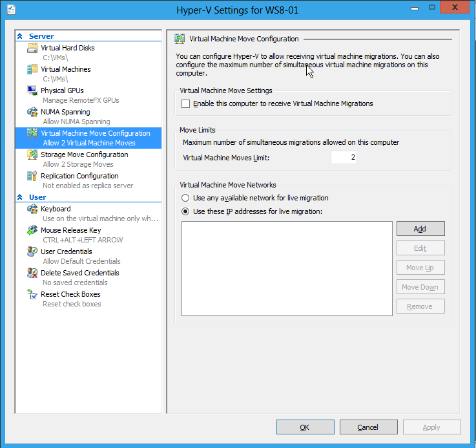Image resolution: width=476 pixels, height=448 pixels.
Task: Click "Allow Default Credentials" text
Action: coord(81,261)
